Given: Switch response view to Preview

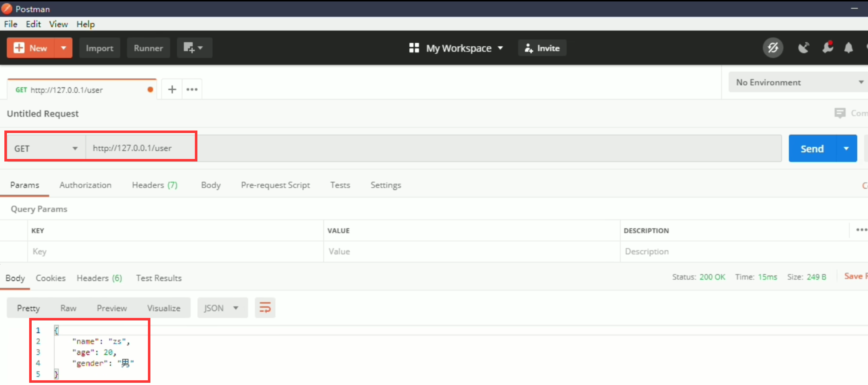Looking at the screenshot, I should pyautogui.click(x=112, y=308).
